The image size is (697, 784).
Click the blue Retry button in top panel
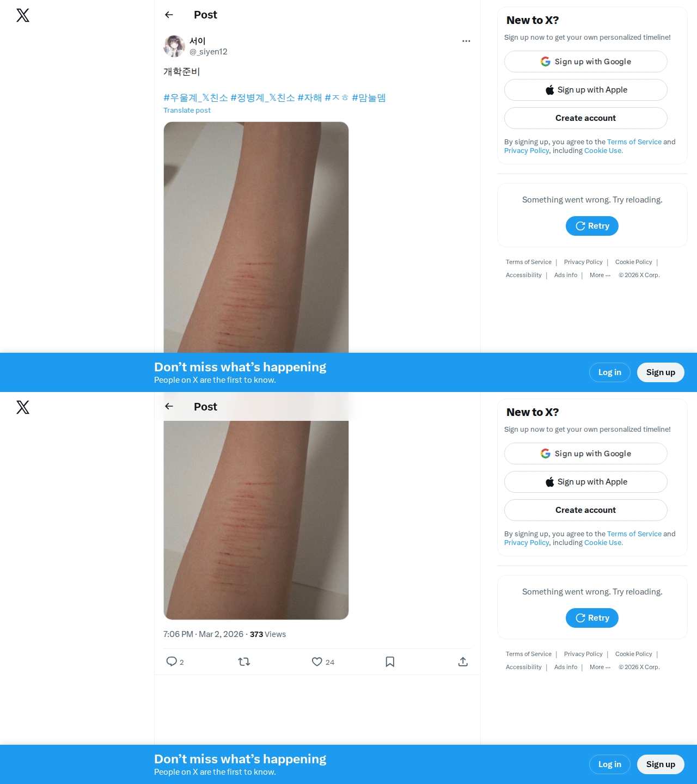point(592,226)
